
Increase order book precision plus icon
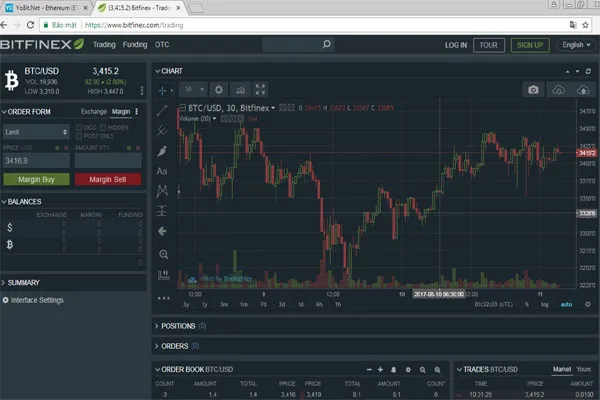point(380,370)
